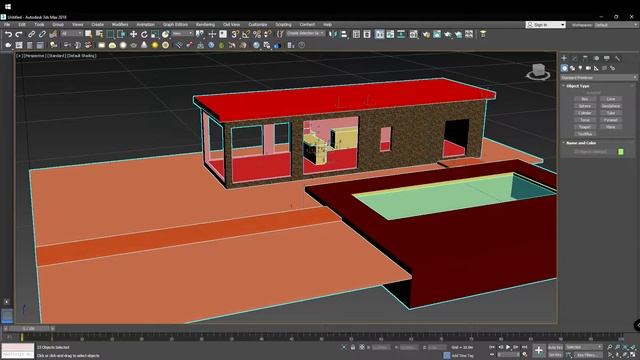This screenshot has width=640, height=360.
Task: Click the Undo arrow icon
Action: 8,35
